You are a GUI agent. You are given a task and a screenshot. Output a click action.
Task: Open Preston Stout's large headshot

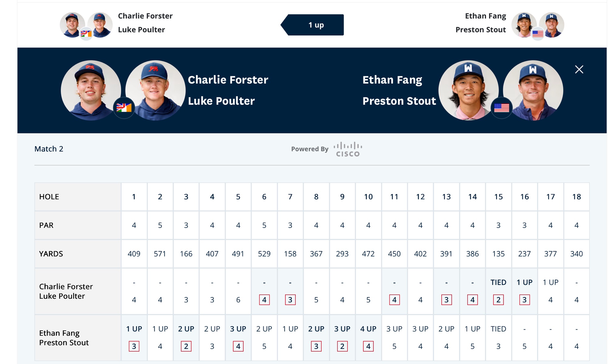point(533,90)
